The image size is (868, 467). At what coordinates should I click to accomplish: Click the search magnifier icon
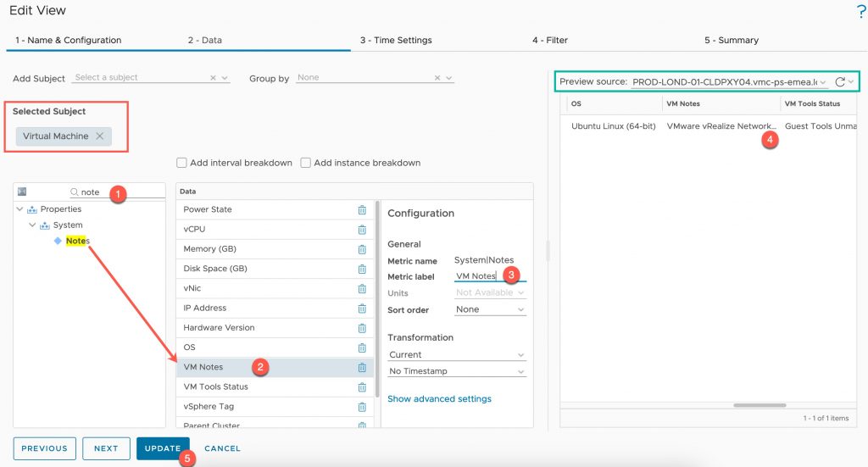point(75,192)
